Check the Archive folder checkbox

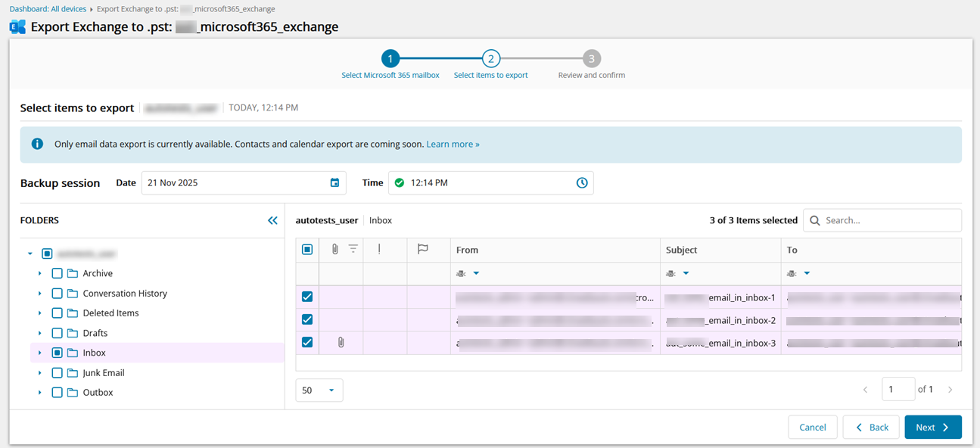click(x=57, y=273)
